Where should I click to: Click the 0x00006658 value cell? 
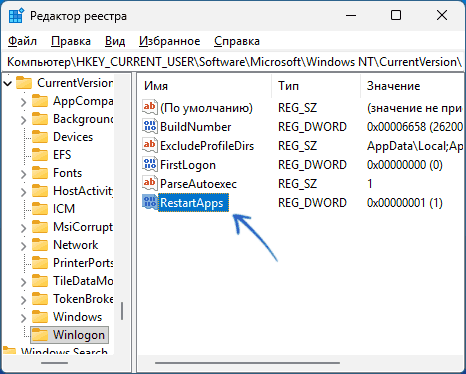point(415,127)
